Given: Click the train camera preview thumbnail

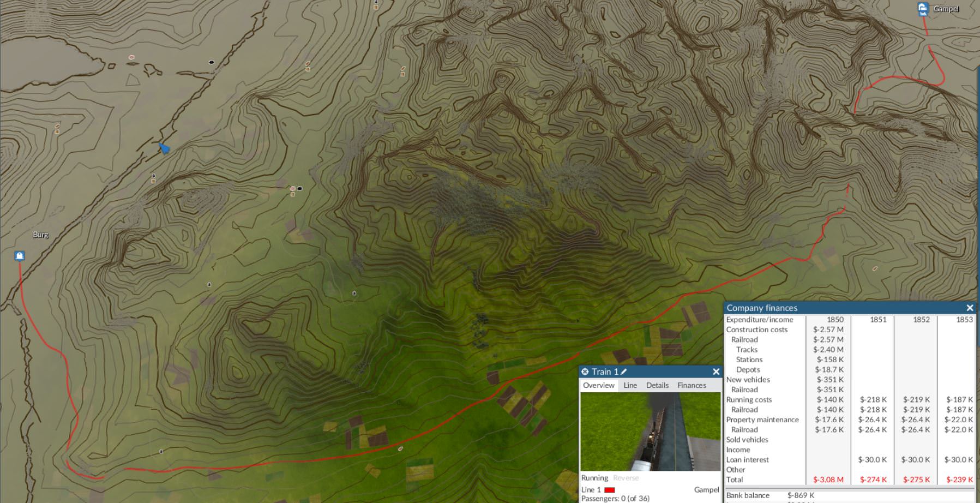Looking at the screenshot, I should [x=650, y=432].
